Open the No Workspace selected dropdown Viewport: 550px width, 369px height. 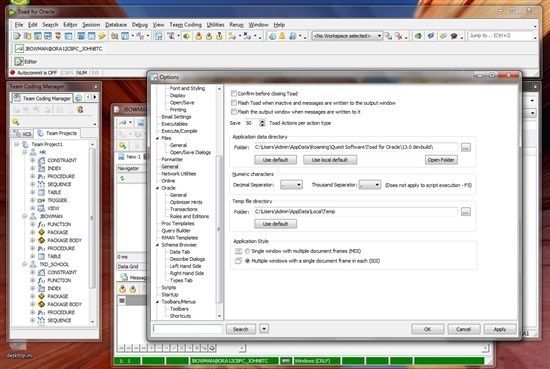click(347, 36)
